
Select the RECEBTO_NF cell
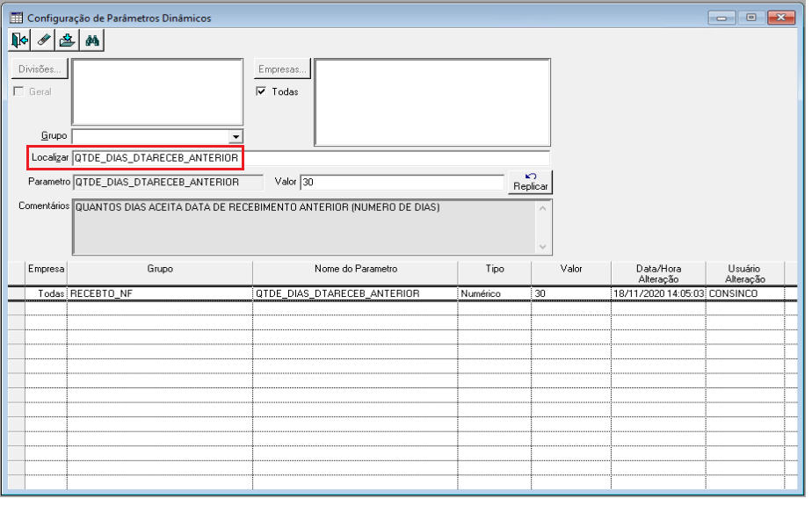coord(160,294)
